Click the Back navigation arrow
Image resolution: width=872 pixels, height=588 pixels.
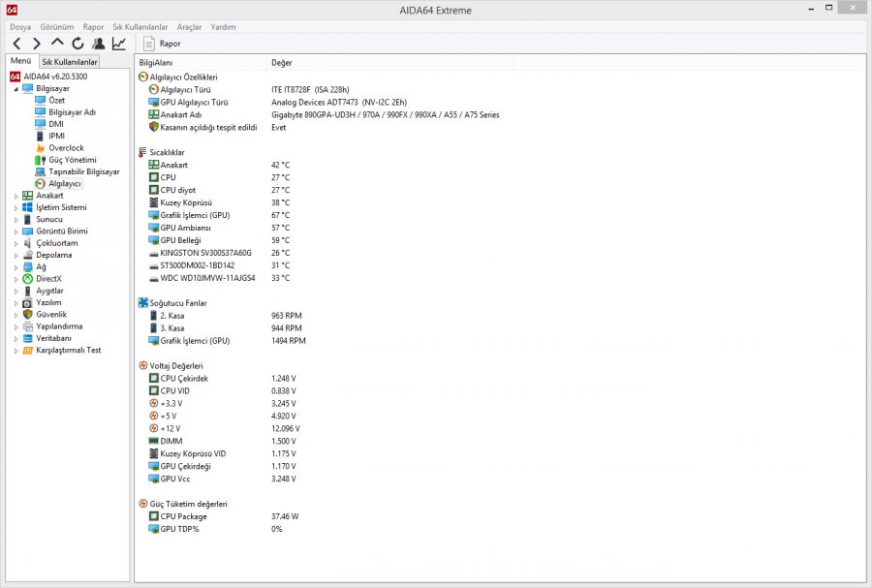click(x=16, y=44)
